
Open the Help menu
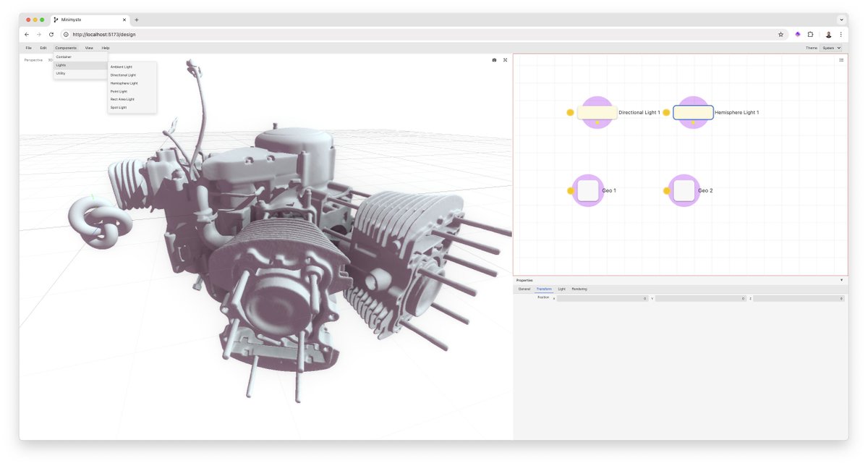(x=106, y=48)
